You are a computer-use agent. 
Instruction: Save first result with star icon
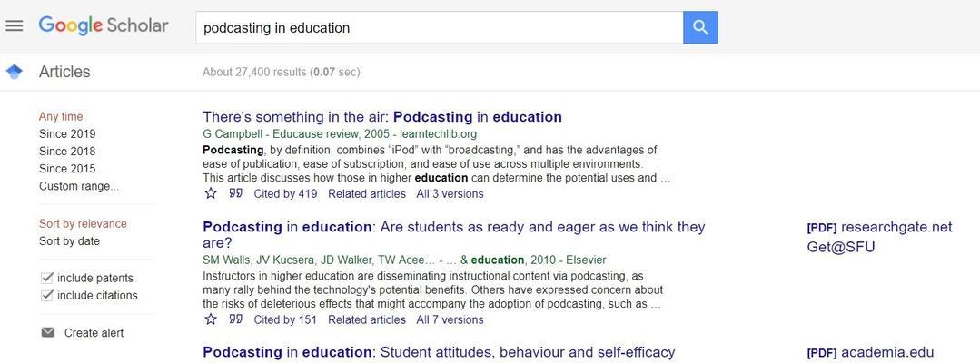click(x=211, y=193)
